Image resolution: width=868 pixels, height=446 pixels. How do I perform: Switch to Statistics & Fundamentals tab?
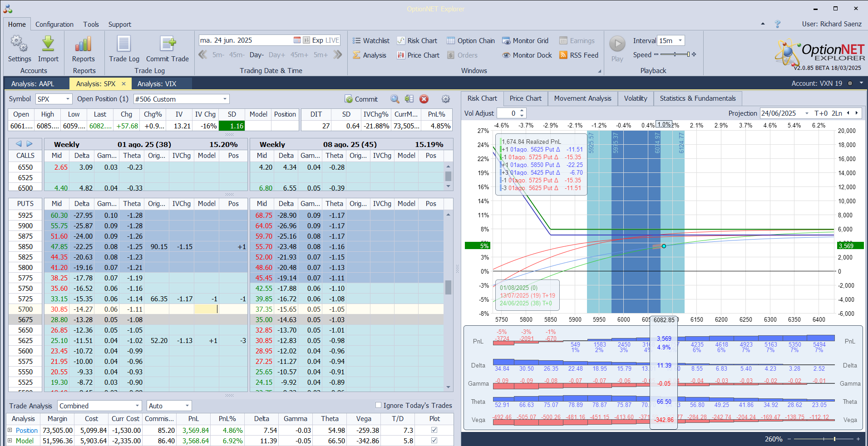coord(698,98)
